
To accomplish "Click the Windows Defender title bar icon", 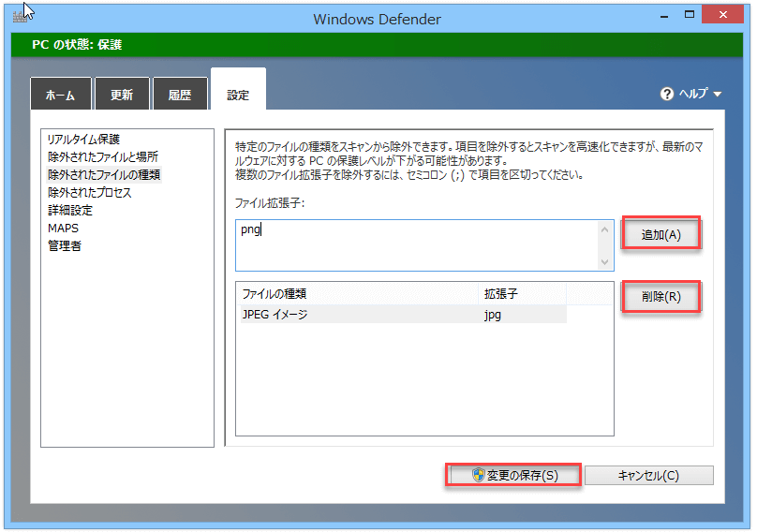I will coord(20,18).
